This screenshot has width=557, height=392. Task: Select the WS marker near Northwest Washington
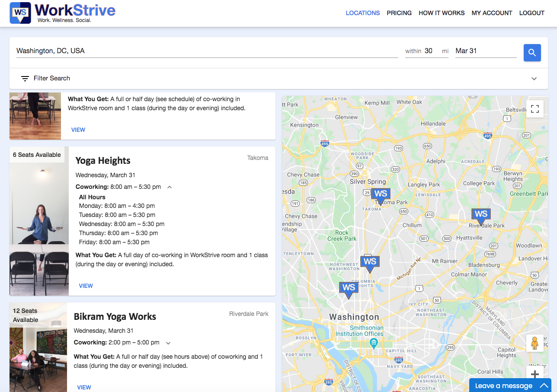pos(370,264)
